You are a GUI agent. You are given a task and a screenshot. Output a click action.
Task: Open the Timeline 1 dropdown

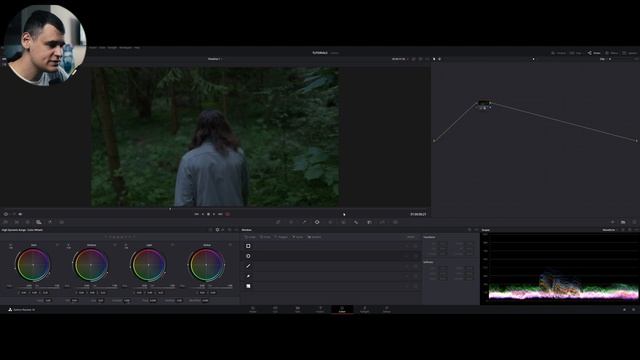tap(214, 59)
